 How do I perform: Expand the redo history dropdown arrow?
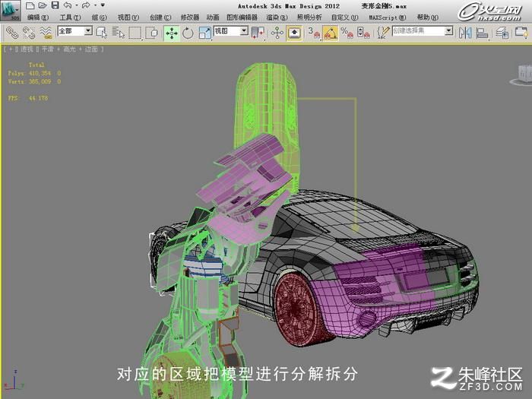click(95, 5)
